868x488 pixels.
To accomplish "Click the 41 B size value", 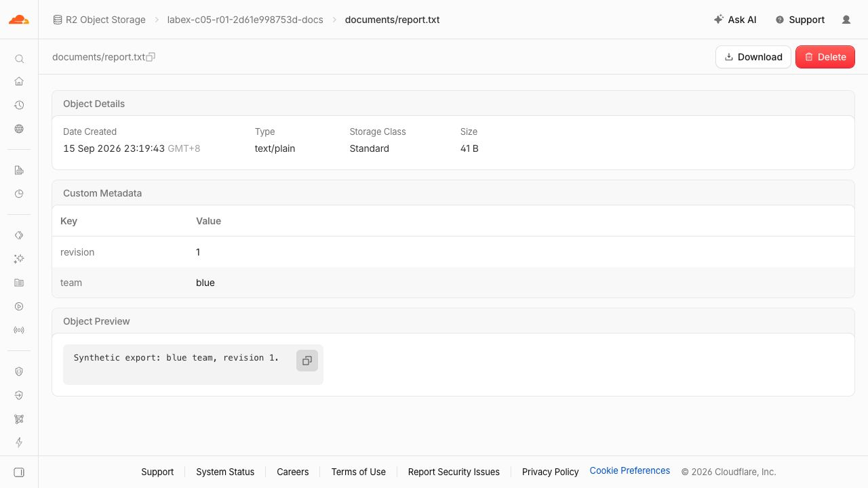I will click(469, 148).
